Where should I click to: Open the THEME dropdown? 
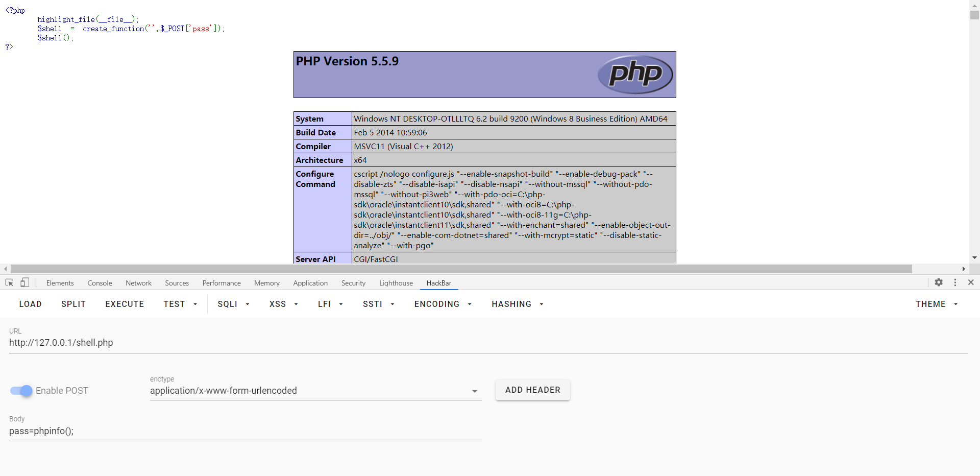(x=936, y=304)
